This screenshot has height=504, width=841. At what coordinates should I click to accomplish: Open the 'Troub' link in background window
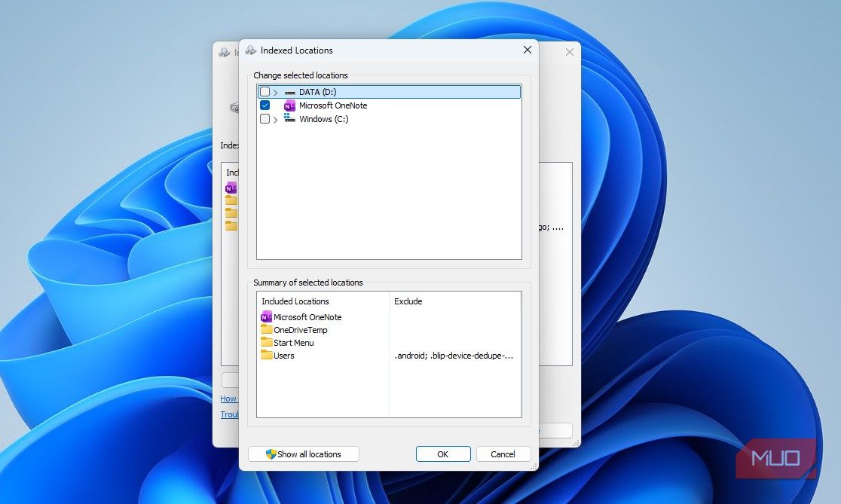[x=230, y=414]
